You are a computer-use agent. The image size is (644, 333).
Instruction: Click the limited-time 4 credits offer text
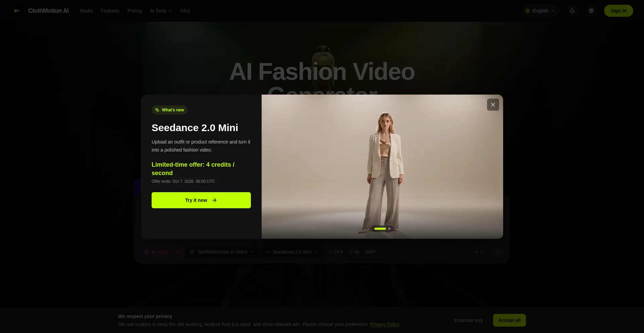click(193, 169)
